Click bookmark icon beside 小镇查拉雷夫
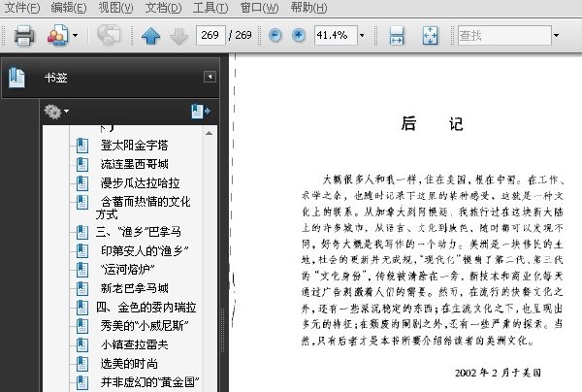 pyautogui.click(x=82, y=344)
